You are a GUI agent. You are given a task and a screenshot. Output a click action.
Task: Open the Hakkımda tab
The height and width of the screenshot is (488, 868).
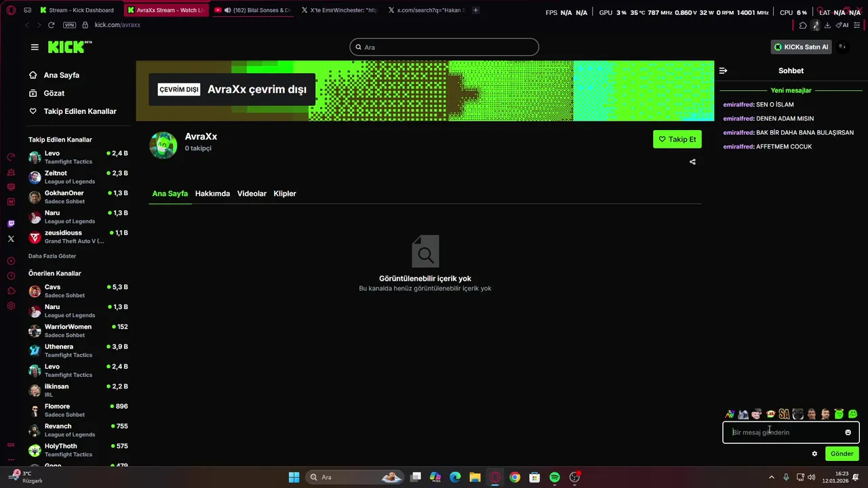(212, 194)
